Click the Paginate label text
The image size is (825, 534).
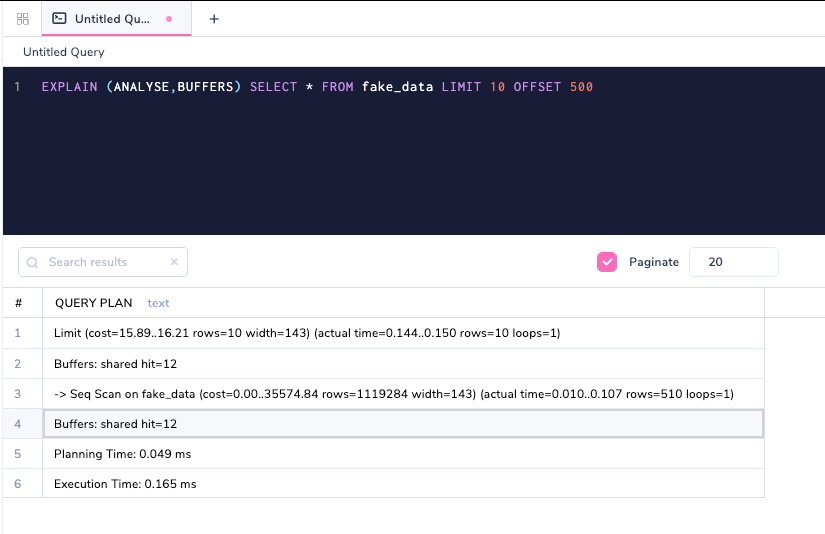point(654,262)
